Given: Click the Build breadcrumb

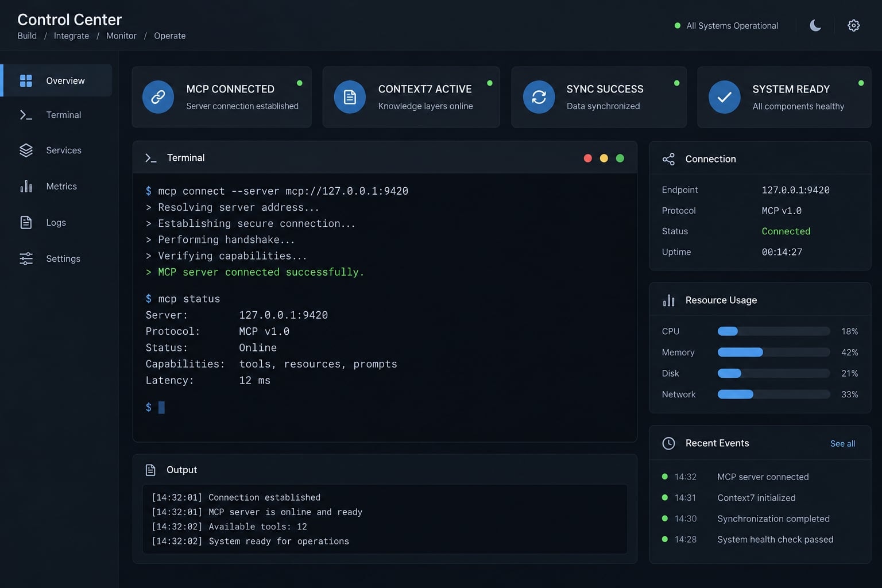Looking at the screenshot, I should [27, 36].
